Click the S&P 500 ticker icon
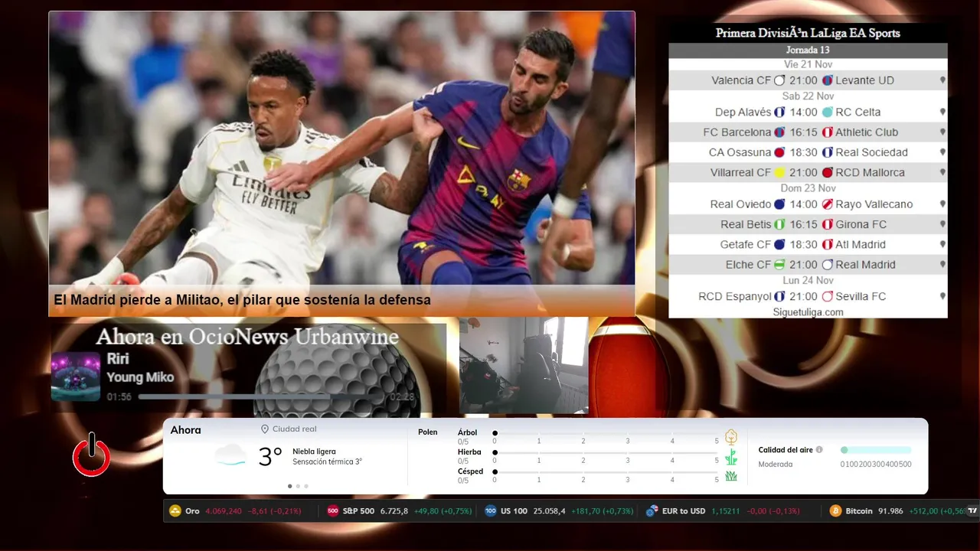Viewport: 980px width, 551px height. click(333, 510)
